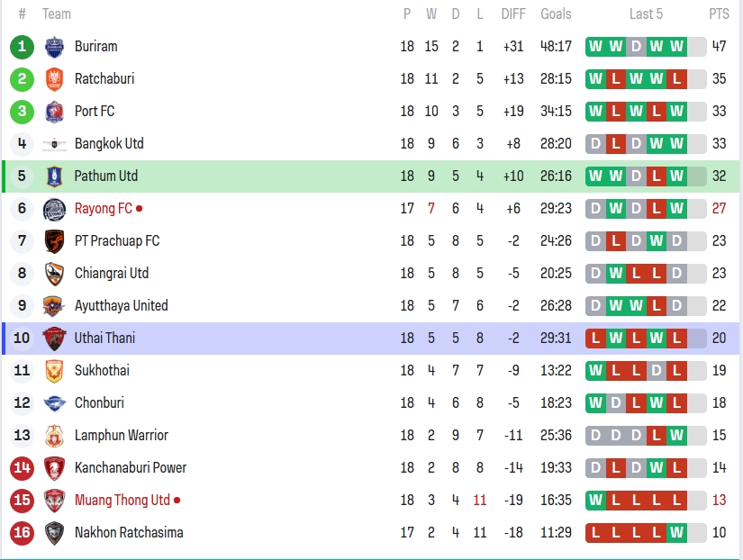This screenshot has width=743, height=560.
Task: Open the Kanchanaburi Power team link
Action: (x=131, y=468)
